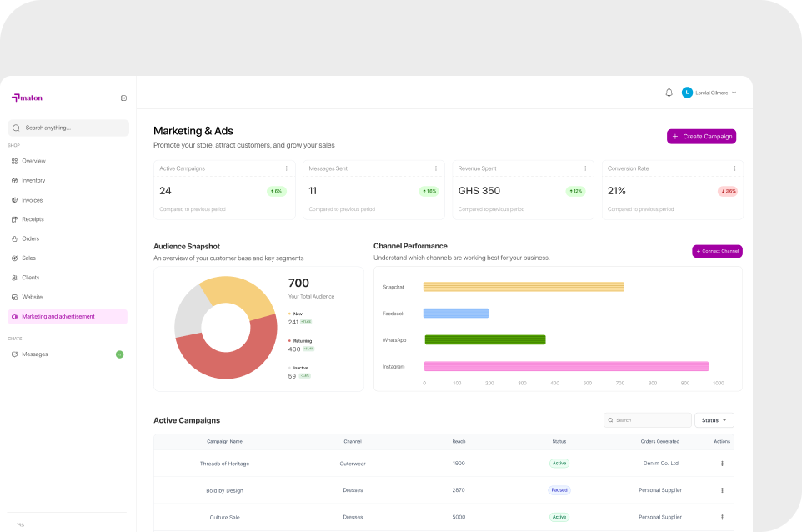802x532 pixels.
Task: Open actions menu for Culture Sale row
Action: tap(722, 517)
